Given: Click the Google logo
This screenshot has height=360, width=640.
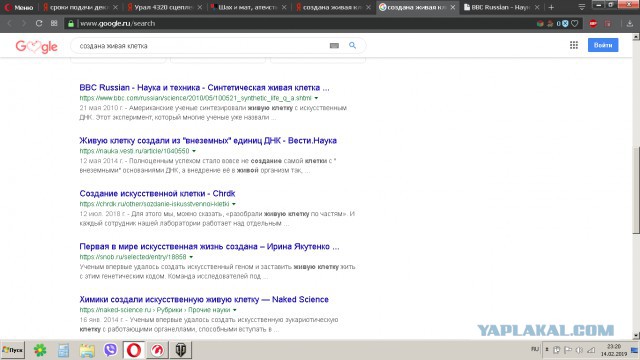Looking at the screenshot, I should (x=36, y=46).
